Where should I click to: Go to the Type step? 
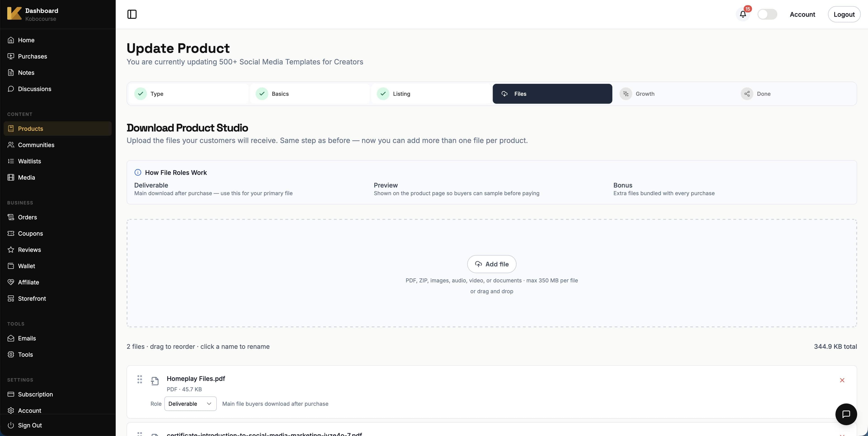(188, 94)
